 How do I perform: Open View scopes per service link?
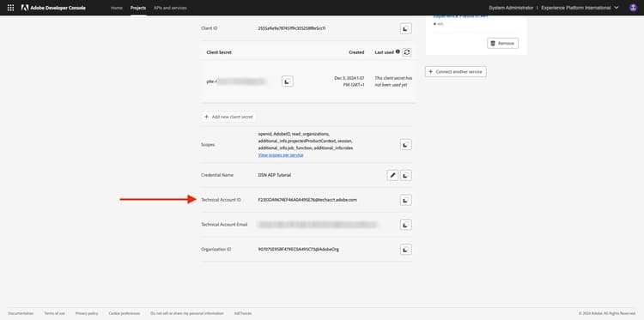[x=281, y=155]
